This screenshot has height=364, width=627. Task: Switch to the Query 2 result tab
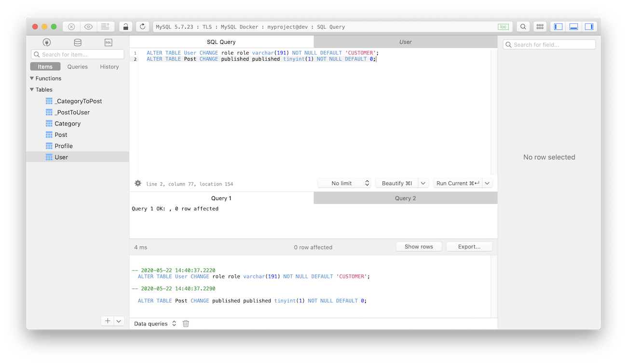(x=405, y=198)
